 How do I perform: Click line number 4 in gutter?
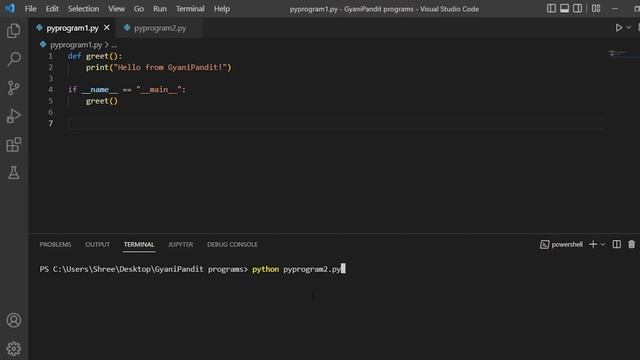(x=51, y=89)
